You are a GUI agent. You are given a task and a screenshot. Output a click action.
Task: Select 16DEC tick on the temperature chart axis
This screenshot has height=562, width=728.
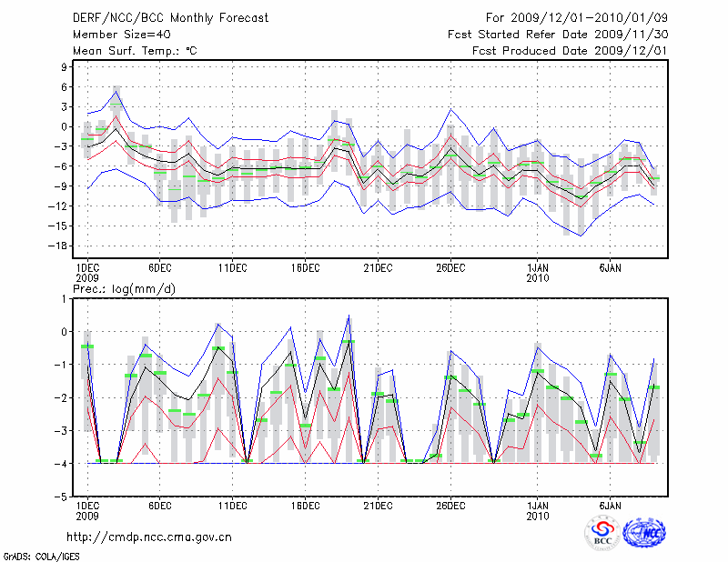coord(305,267)
